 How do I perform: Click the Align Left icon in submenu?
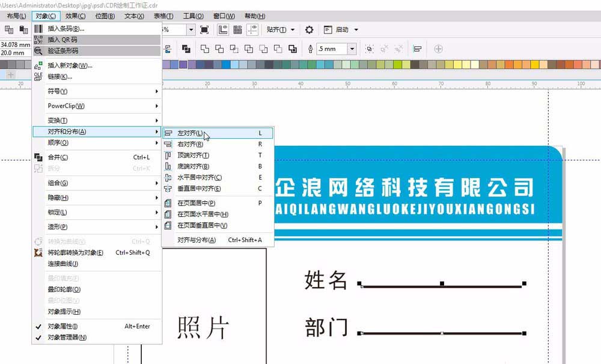pos(168,133)
